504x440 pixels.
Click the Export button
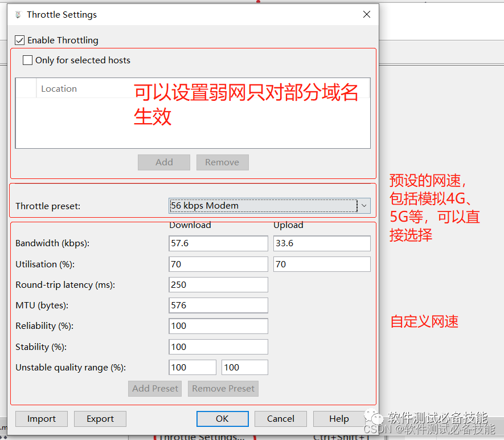[x=100, y=419]
